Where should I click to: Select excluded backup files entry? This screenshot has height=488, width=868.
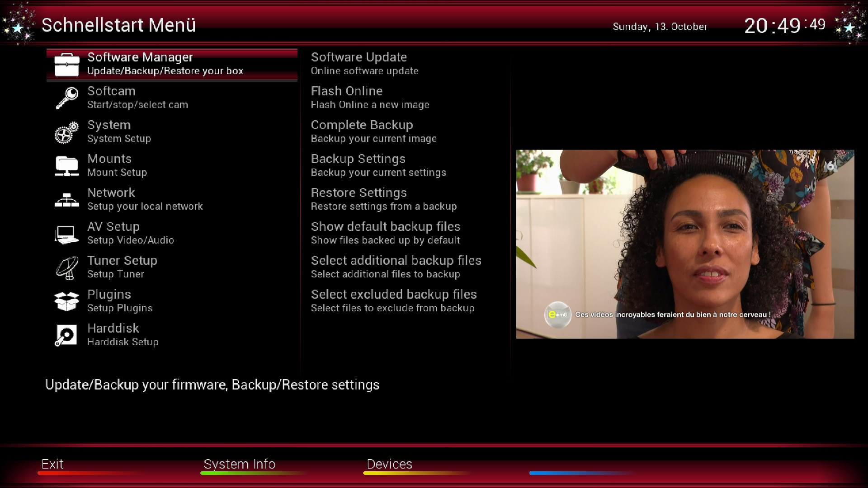pyautogui.click(x=393, y=301)
